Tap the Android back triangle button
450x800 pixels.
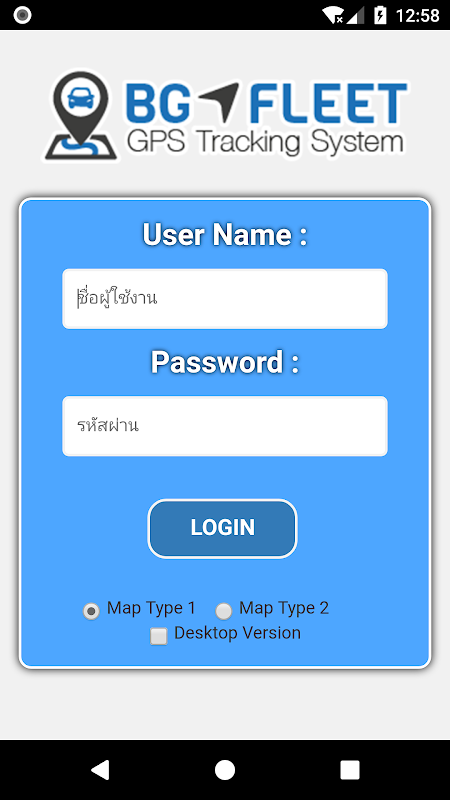99,769
